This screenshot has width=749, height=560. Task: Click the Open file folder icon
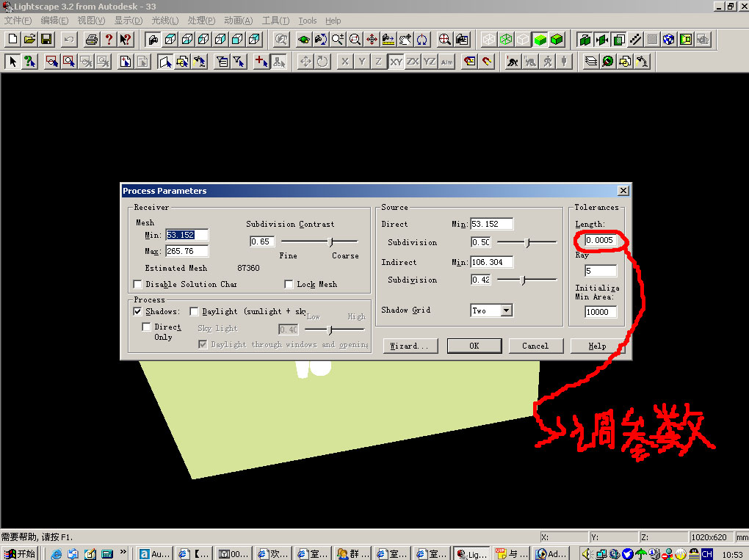point(29,39)
